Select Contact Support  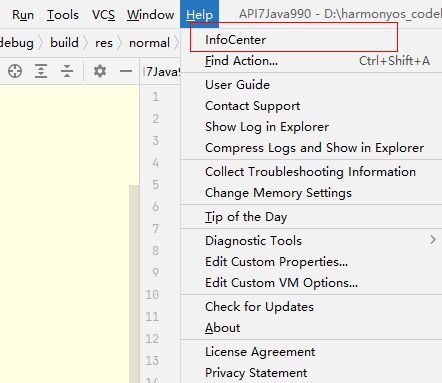click(x=311, y=106)
